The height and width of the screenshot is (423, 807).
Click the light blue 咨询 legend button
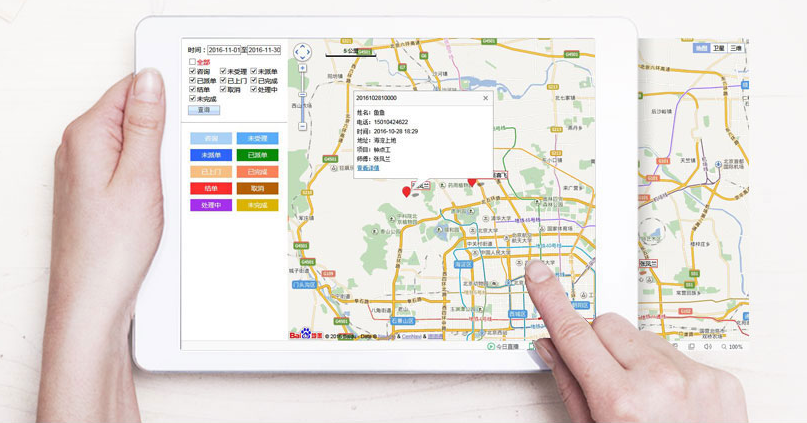click(x=211, y=138)
